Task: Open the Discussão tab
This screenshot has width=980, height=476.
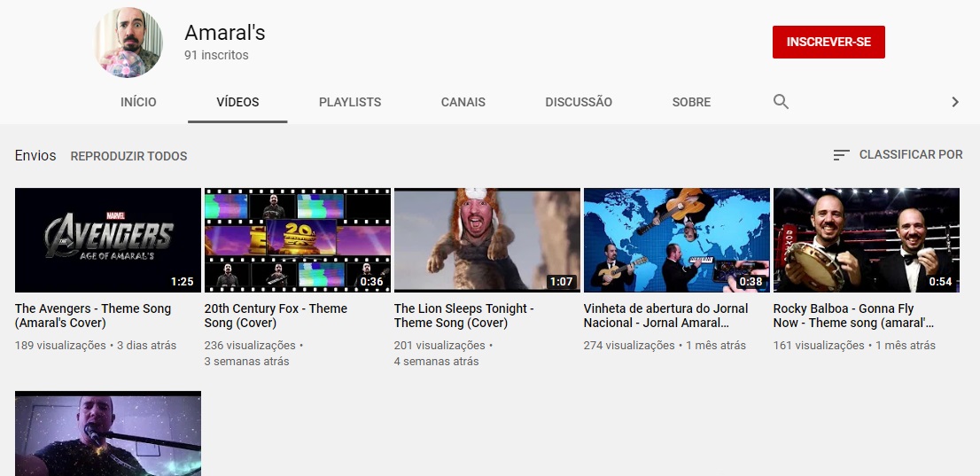Action: tap(579, 102)
